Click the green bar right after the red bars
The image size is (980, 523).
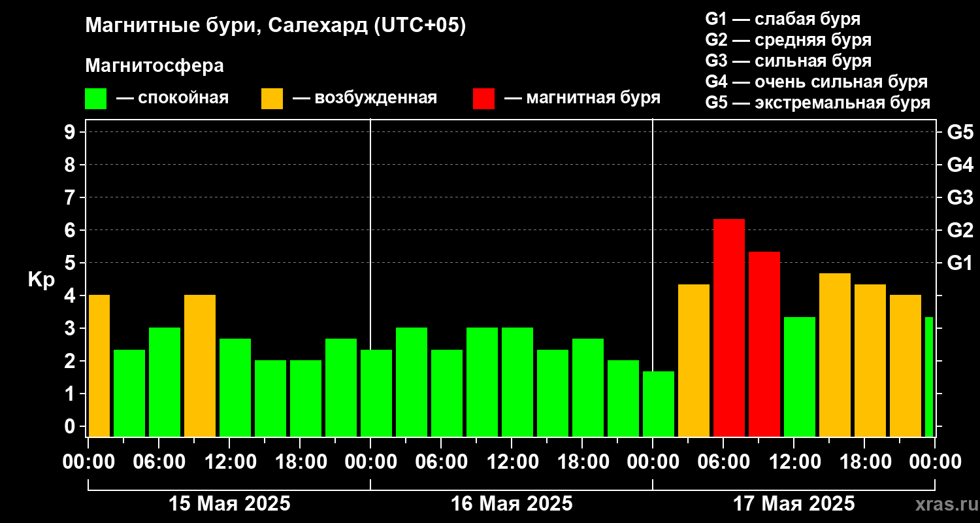coord(800,377)
